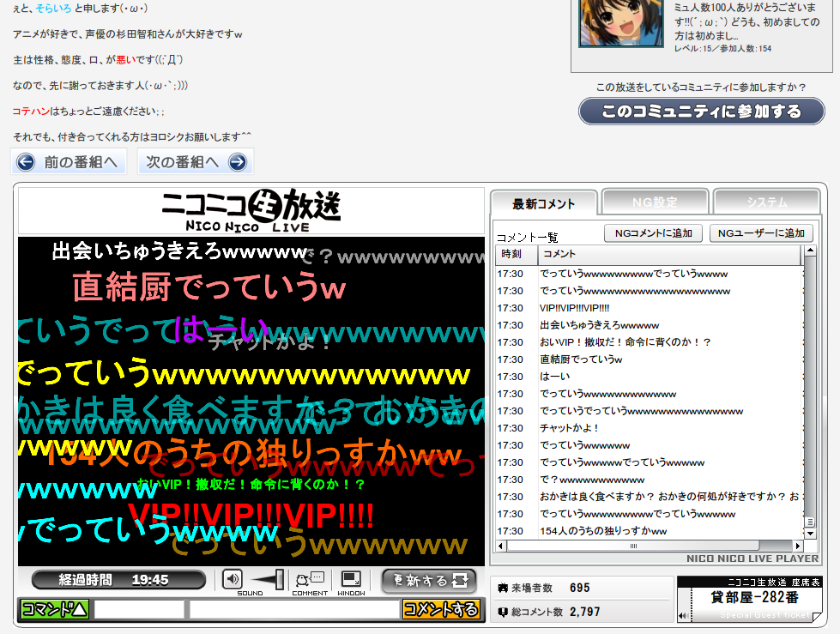Click the 貸部屋-282番 seat label
This screenshot has height=634, width=840.
coord(754,598)
